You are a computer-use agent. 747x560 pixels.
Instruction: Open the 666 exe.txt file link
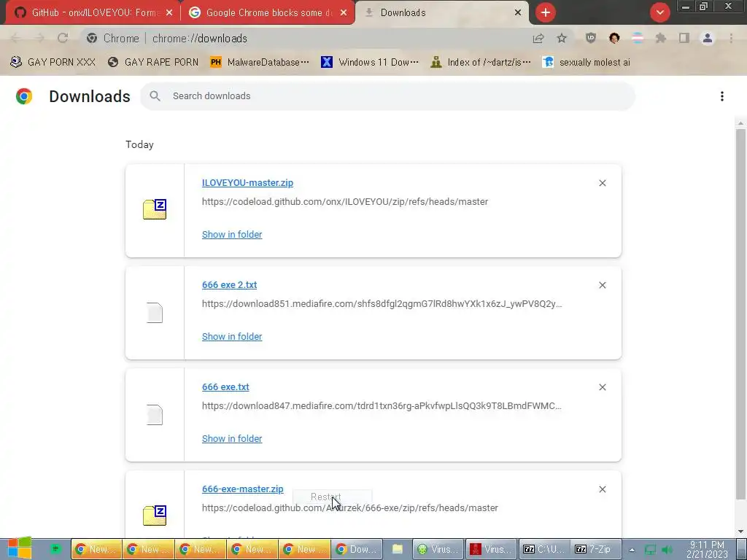click(x=225, y=387)
